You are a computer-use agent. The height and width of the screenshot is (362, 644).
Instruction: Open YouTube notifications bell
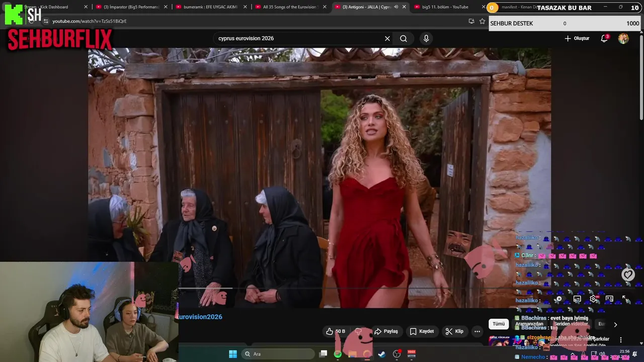pos(604,39)
